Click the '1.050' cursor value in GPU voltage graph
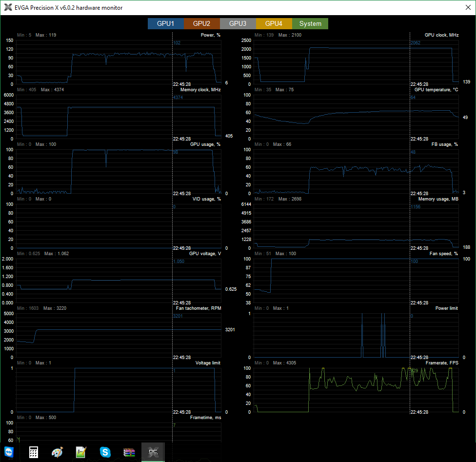The width and height of the screenshot is (476, 462). point(179,261)
